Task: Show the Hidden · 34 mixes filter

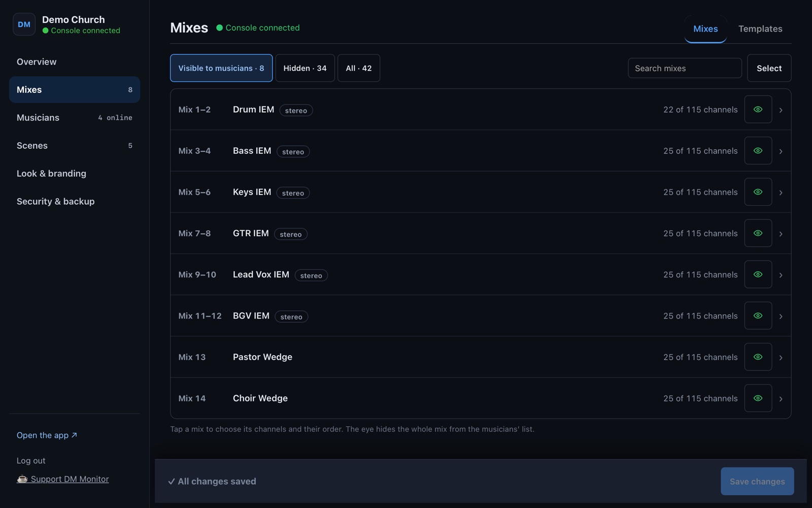Action: coord(305,68)
